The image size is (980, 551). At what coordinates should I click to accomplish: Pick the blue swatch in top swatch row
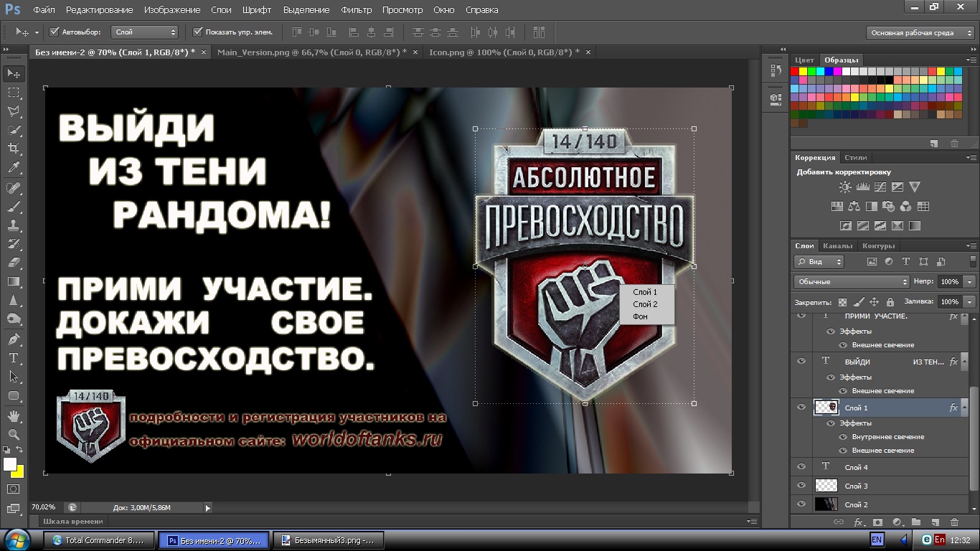point(829,72)
